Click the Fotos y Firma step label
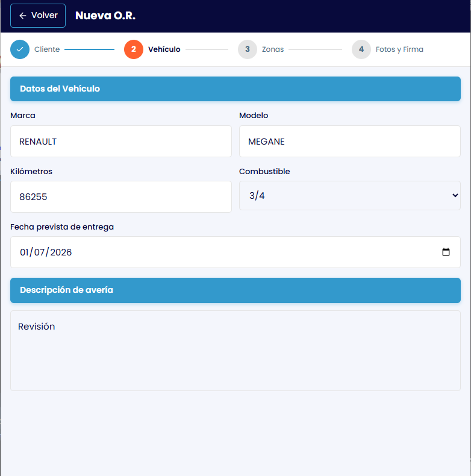The width and height of the screenshot is (471, 476). pyautogui.click(x=399, y=49)
